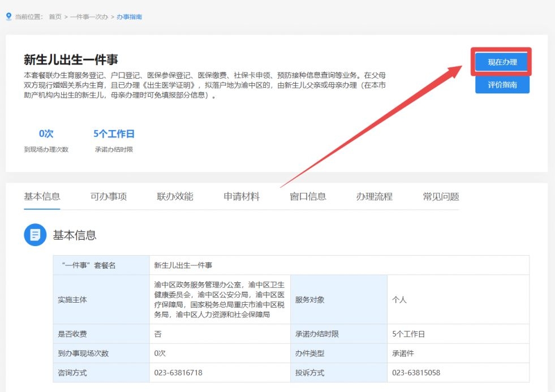Click the 现在办理 button highlighted in red

point(502,63)
